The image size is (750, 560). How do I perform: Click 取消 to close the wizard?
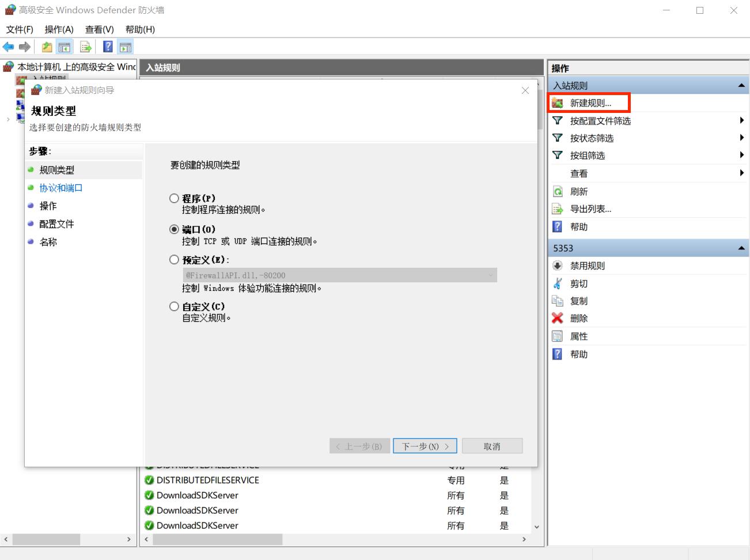pos(492,445)
